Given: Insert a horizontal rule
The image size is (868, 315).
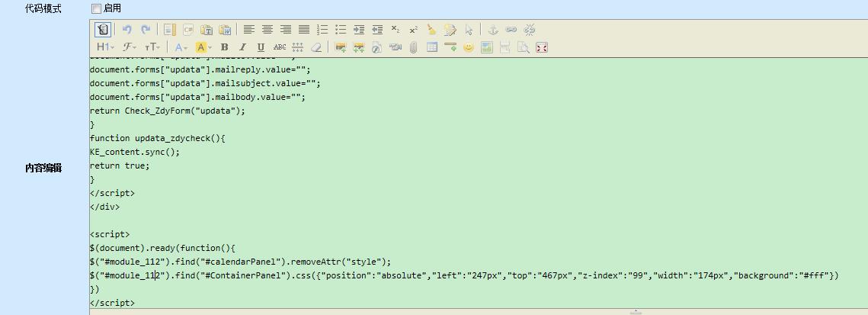Looking at the screenshot, I should 450,47.
